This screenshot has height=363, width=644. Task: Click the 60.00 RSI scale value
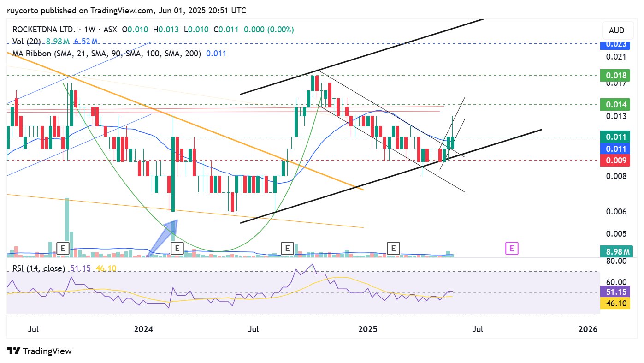(616, 282)
